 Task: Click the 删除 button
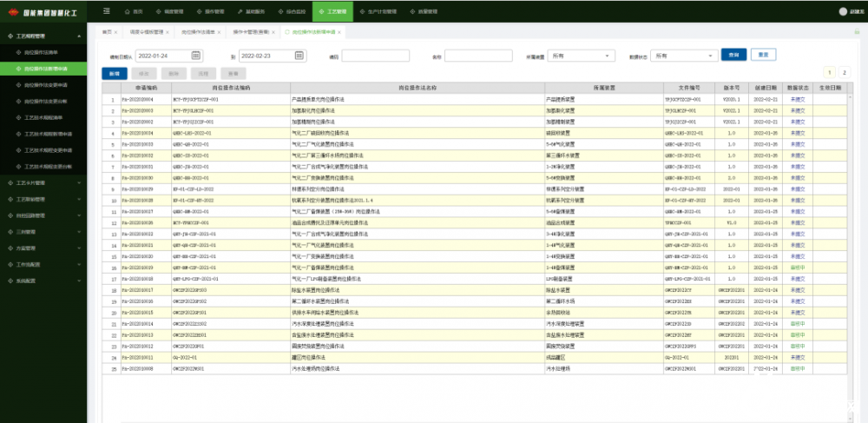(x=174, y=74)
